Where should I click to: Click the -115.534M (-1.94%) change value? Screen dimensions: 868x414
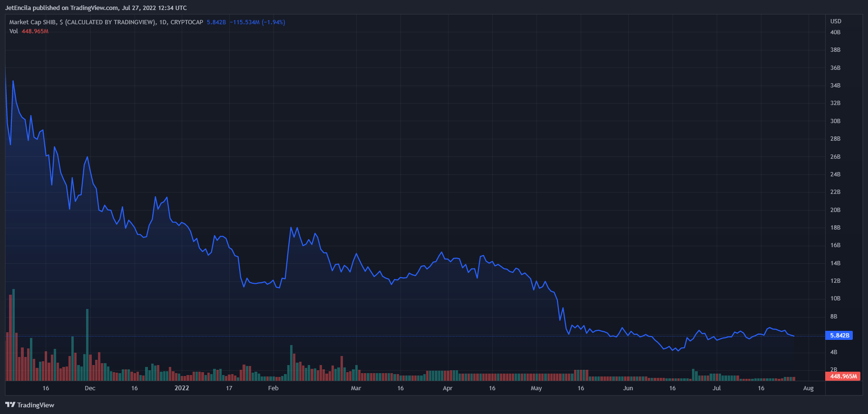tap(257, 22)
